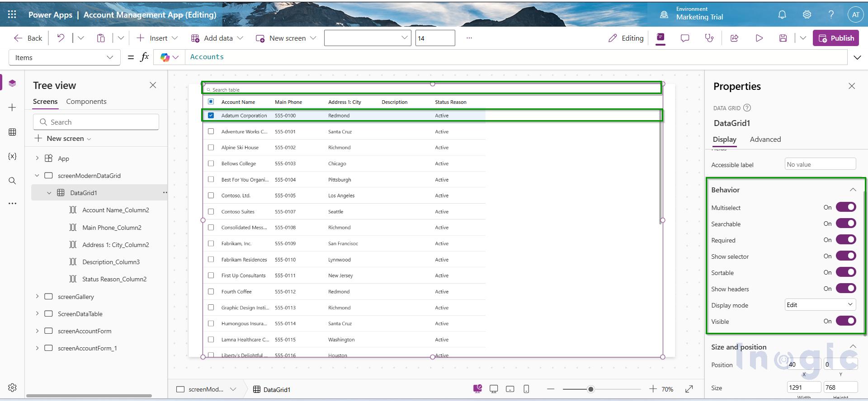Collapse the Behavior section
868x401 pixels.
[x=853, y=190]
